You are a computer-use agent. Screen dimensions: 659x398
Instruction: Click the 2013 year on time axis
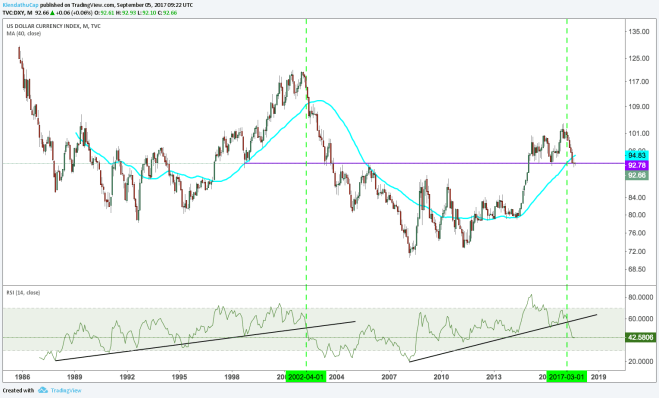coord(494,377)
